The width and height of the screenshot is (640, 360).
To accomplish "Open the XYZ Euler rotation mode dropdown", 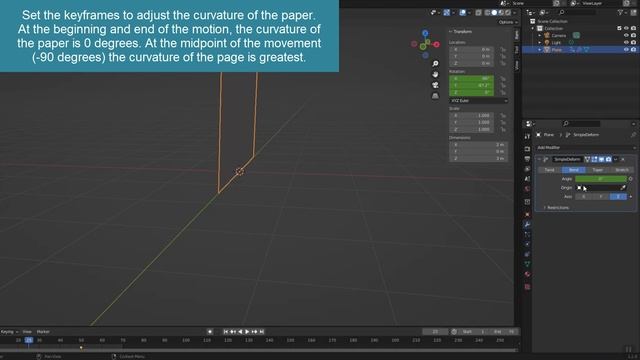I will click(478, 100).
